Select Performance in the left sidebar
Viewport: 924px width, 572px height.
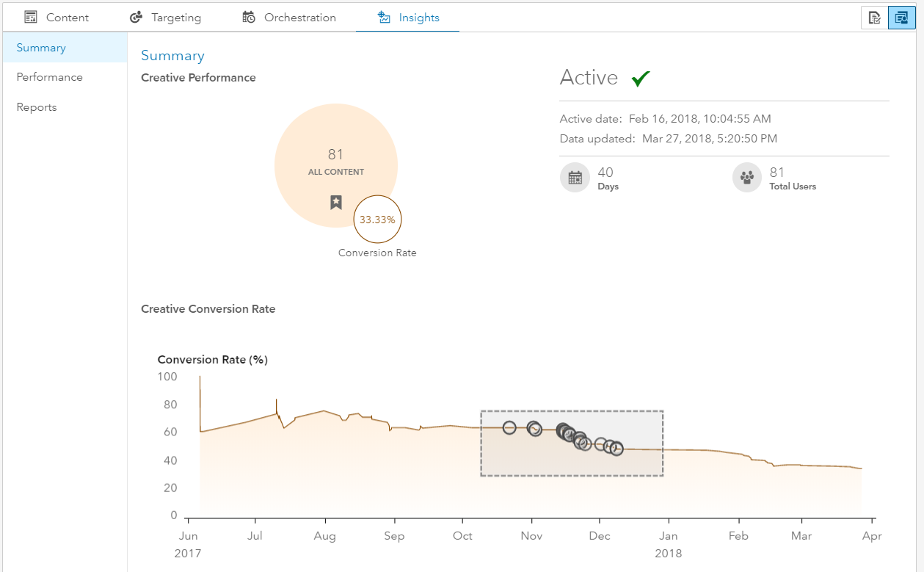(x=49, y=77)
